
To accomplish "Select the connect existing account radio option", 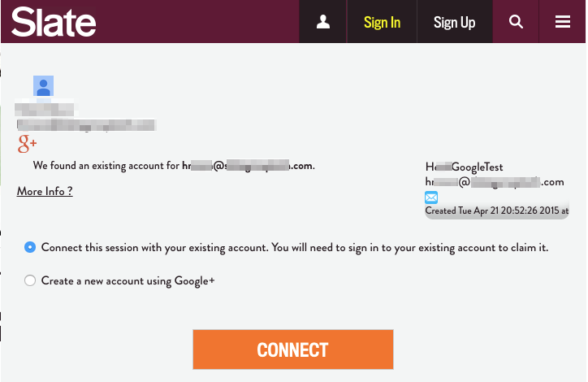I will tap(30, 247).
